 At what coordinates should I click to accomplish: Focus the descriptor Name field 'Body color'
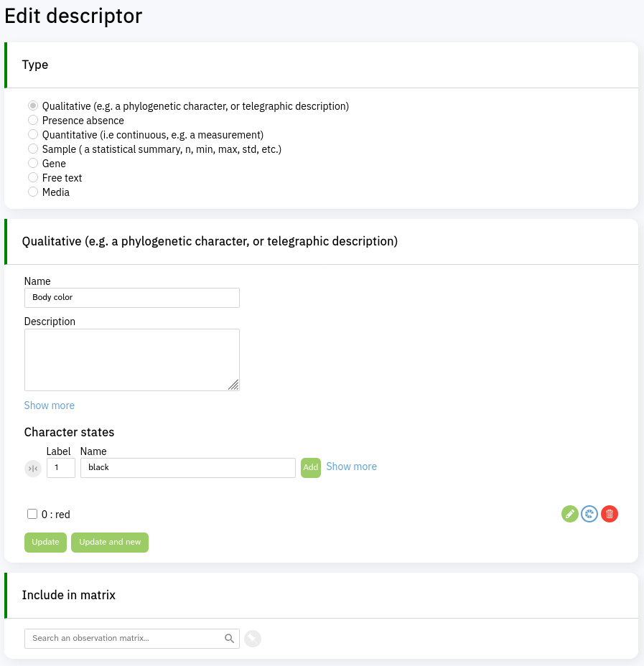click(x=132, y=298)
